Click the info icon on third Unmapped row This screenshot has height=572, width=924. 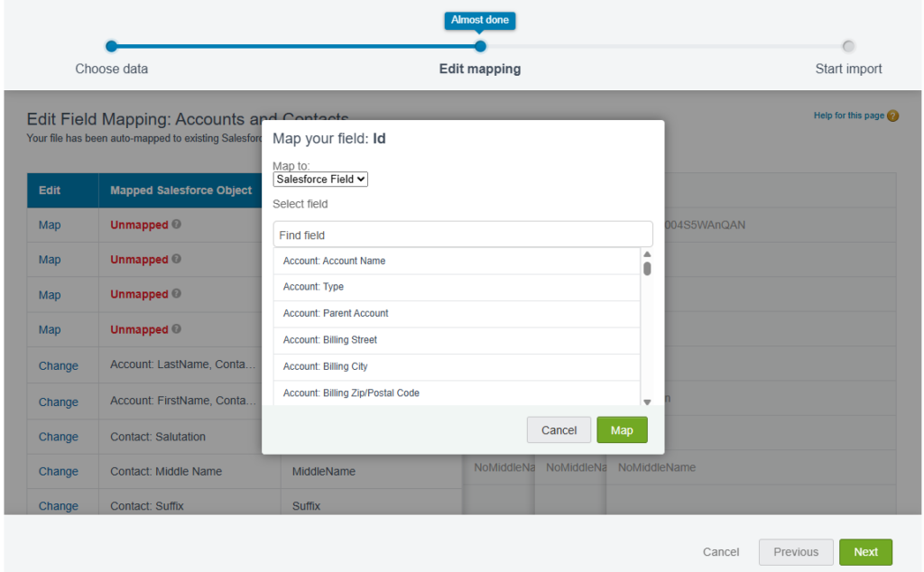pyautogui.click(x=176, y=293)
